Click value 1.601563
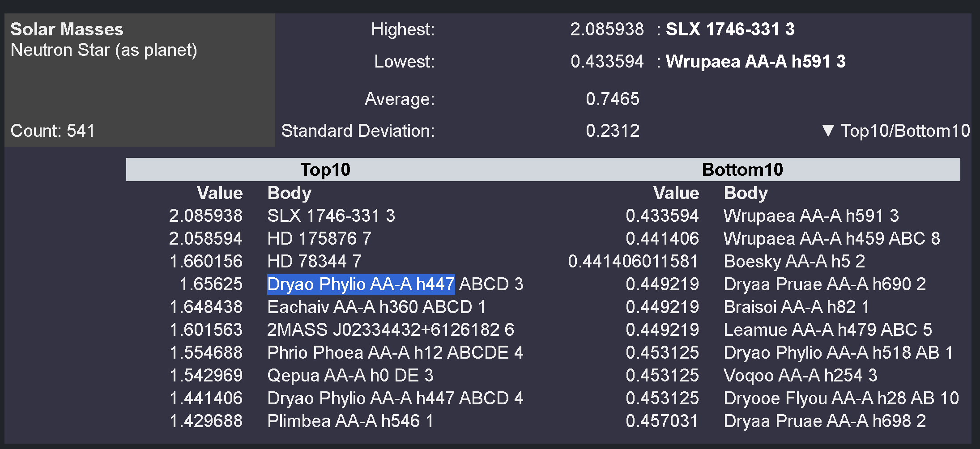This screenshot has width=980, height=449. coord(206,330)
